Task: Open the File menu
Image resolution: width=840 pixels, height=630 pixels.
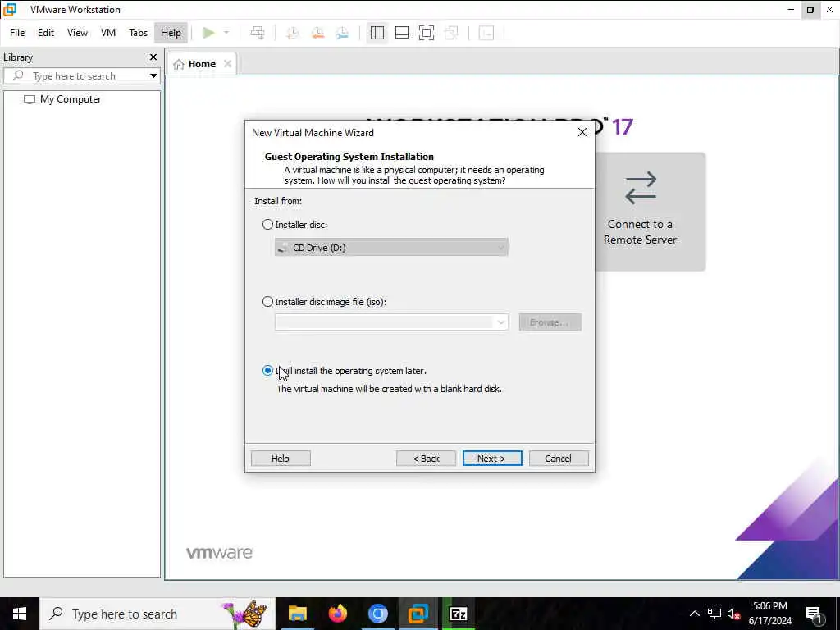Action: [17, 33]
